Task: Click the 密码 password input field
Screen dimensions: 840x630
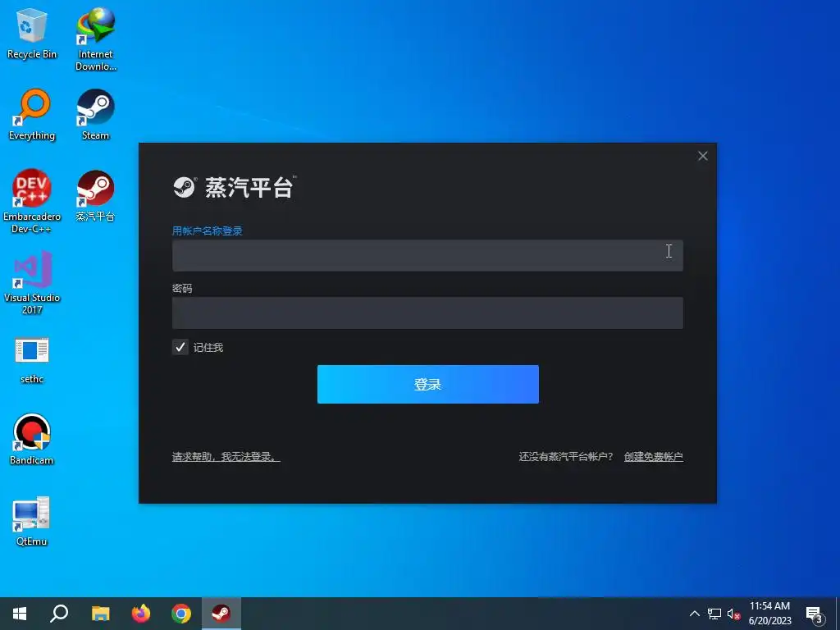Action: (x=427, y=313)
